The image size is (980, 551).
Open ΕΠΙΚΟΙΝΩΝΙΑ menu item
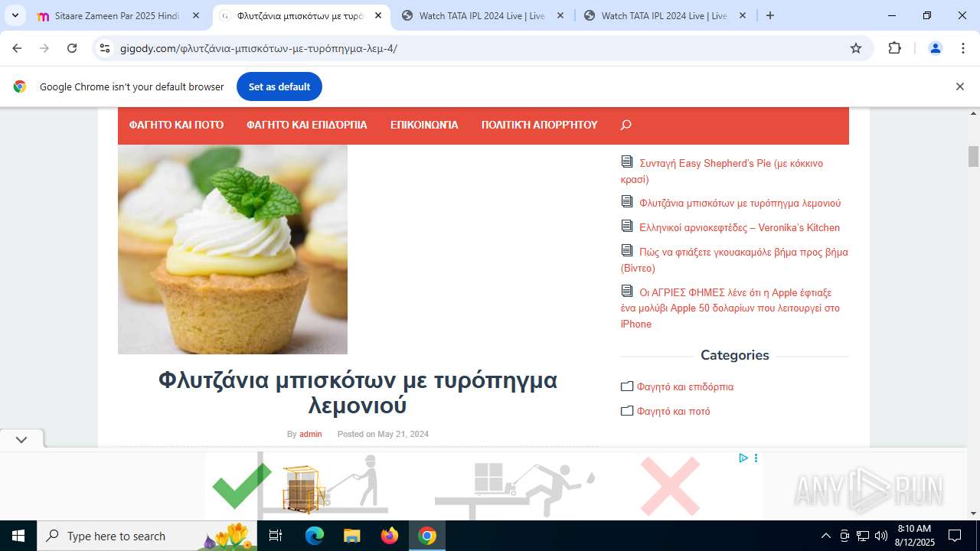(x=424, y=125)
